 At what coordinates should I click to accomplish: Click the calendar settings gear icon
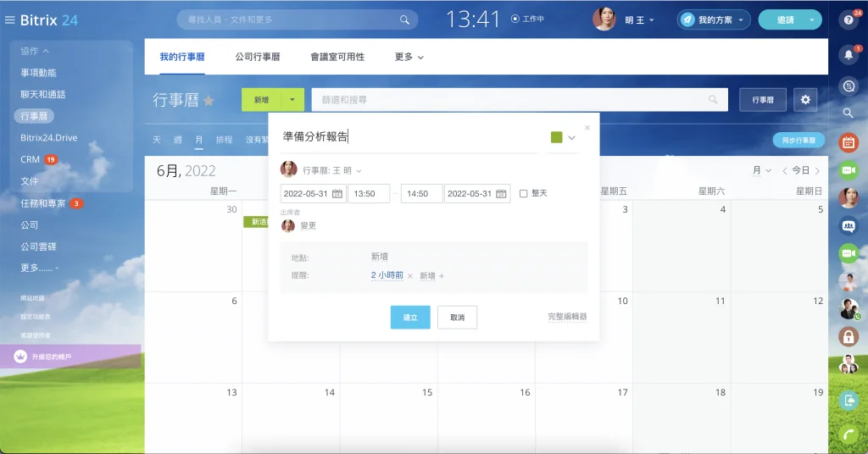point(805,99)
